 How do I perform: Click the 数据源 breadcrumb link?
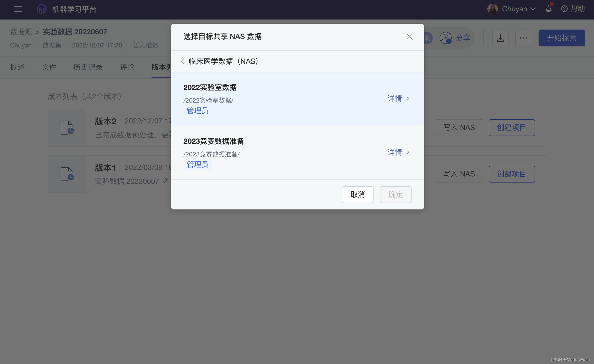[21, 32]
